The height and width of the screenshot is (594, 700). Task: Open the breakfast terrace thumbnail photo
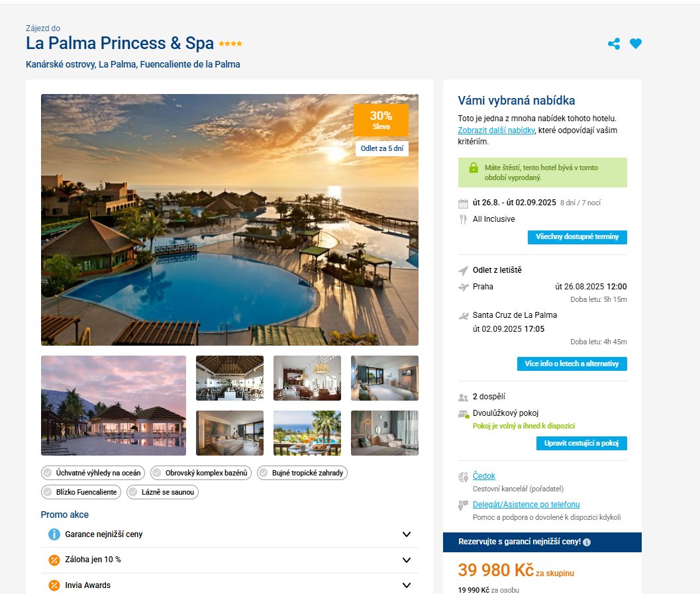pyautogui.click(x=307, y=433)
